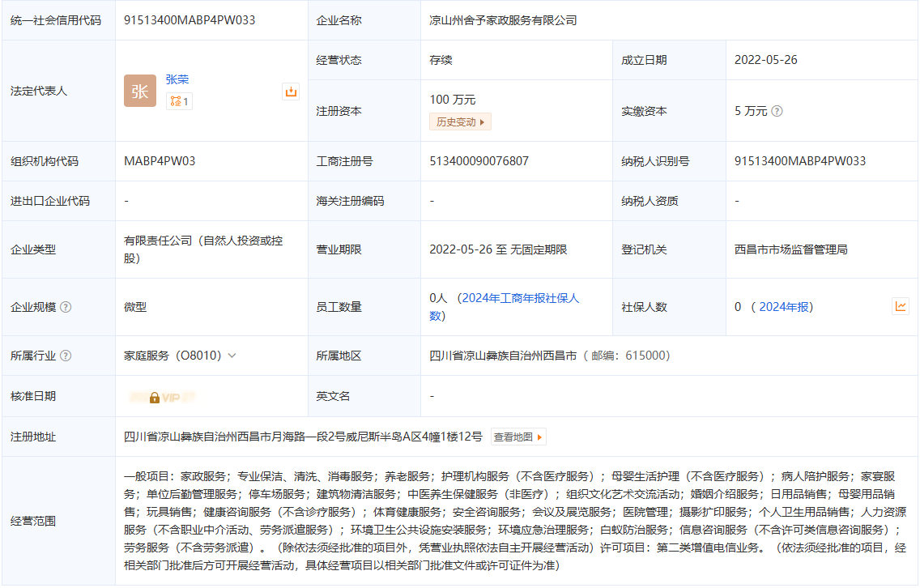Click the region 四川省凉山彝族自治州西昌市
The width and height of the screenshot is (920, 588).
(504, 356)
